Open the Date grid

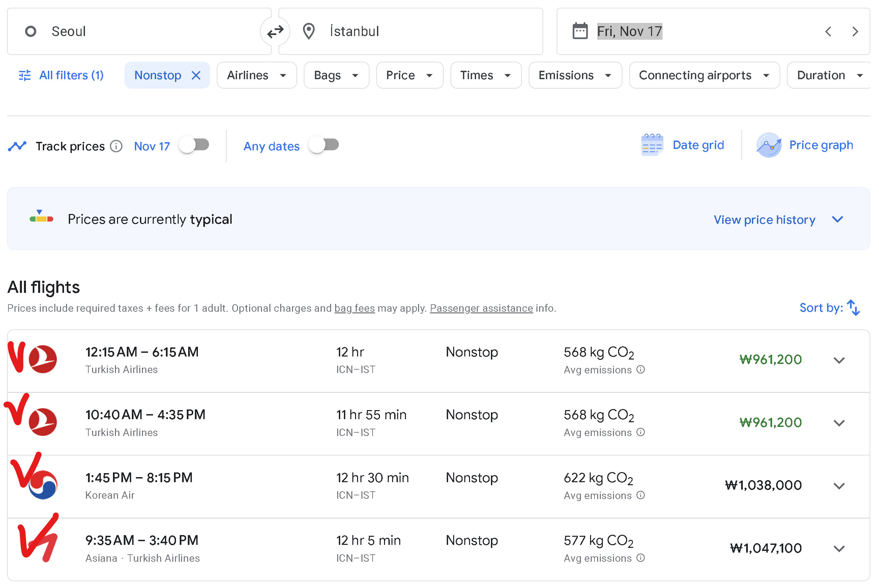pyautogui.click(x=683, y=145)
